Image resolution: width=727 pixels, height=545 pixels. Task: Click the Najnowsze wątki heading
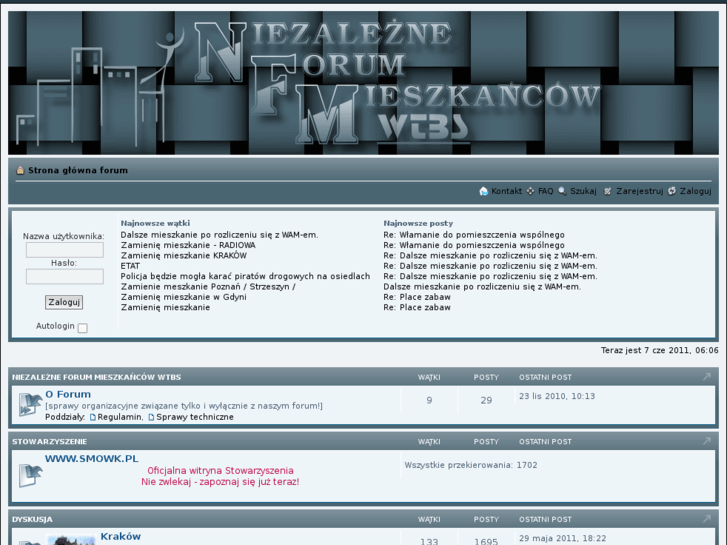tap(155, 224)
